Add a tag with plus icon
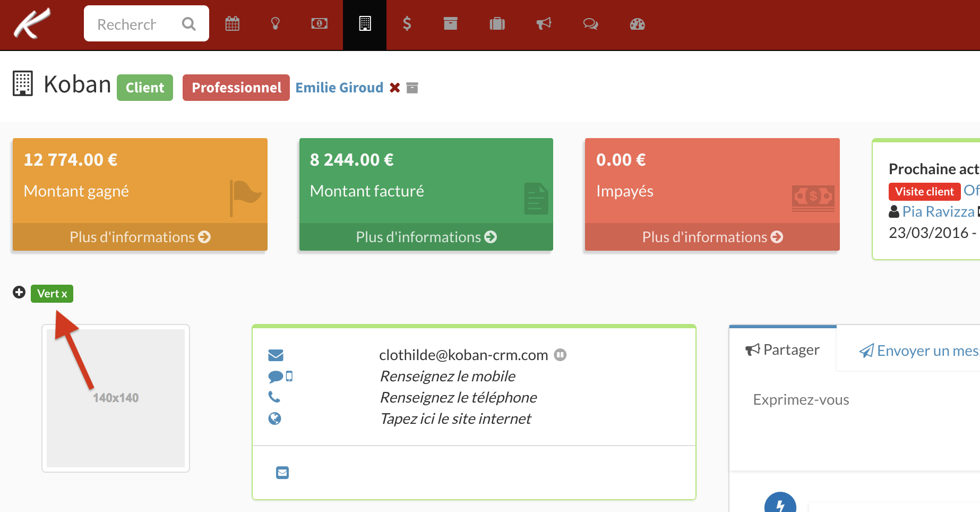980x512 pixels. click(19, 292)
